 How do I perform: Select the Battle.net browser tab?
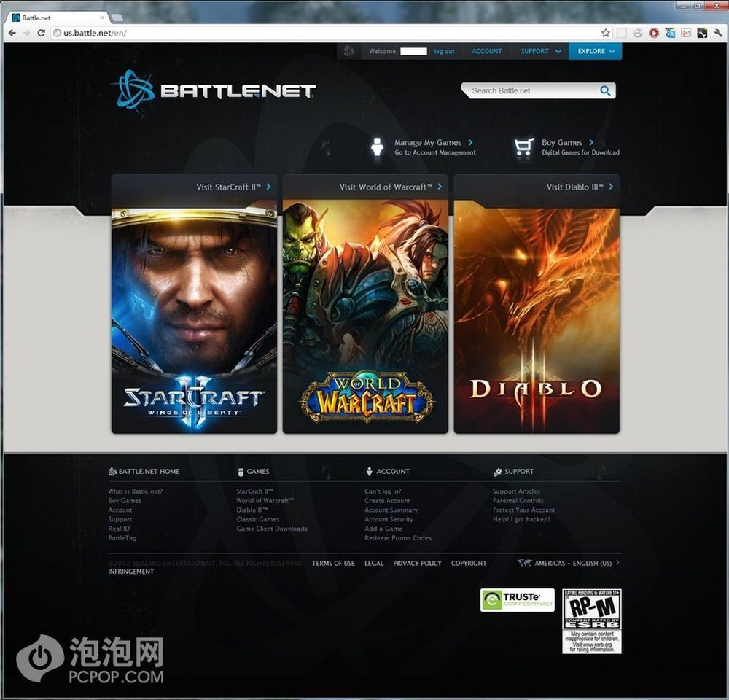coord(58,17)
